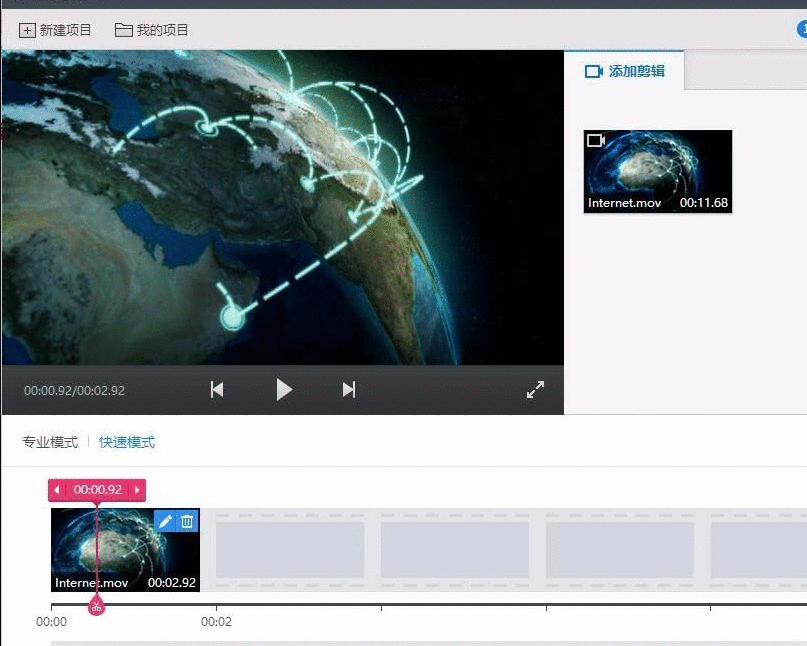Viewport: 807px width, 646px height.
Task: Open the clip editing pencil icon on Internet.mov
Action: (x=165, y=520)
